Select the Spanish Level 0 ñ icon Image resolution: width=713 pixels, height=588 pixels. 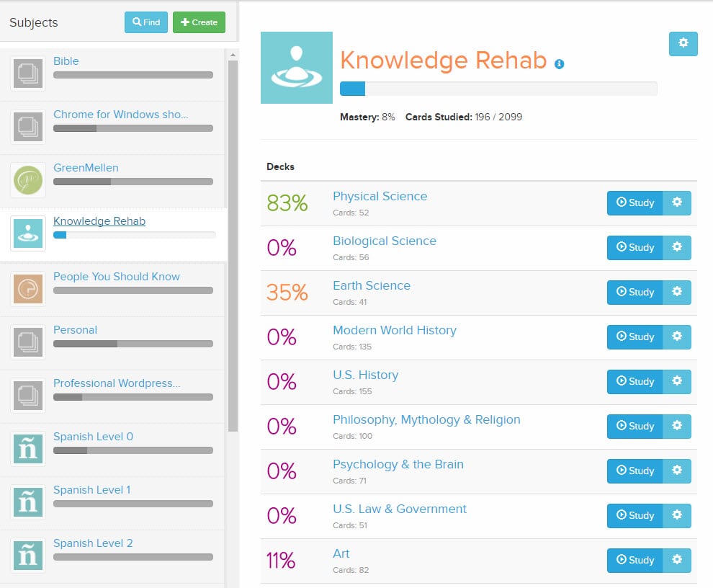pyautogui.click(x=28, y=449)
